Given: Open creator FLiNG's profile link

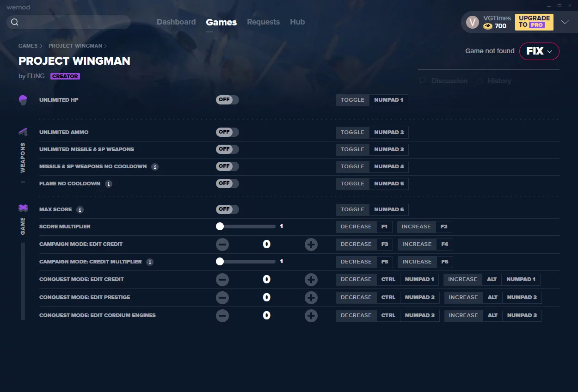Looking at the screenshot, I should tap(36, 76).
